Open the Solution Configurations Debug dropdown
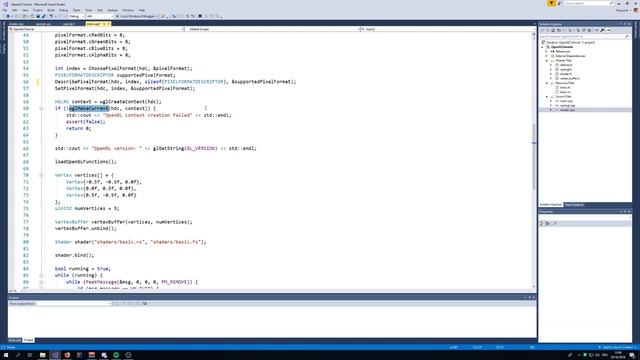 77,16
